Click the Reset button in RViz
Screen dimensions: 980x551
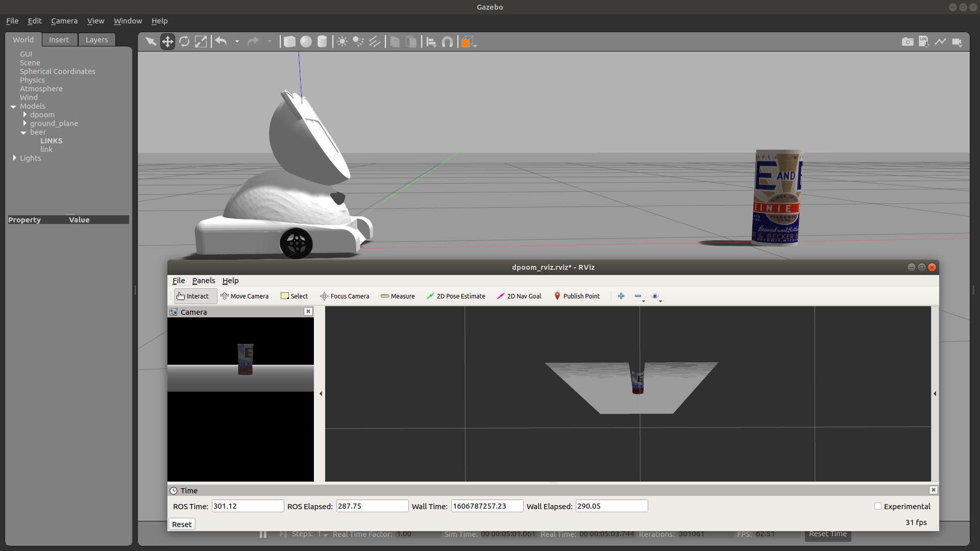point(182,524)
